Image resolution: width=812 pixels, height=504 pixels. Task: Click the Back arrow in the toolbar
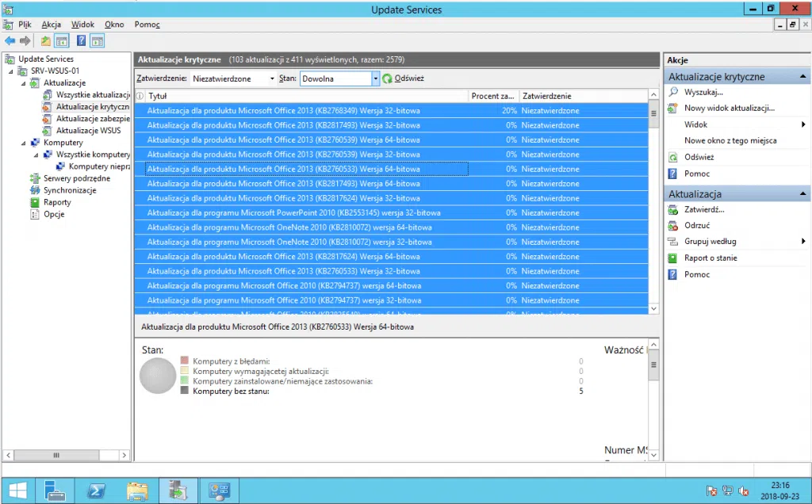[10, 40]
